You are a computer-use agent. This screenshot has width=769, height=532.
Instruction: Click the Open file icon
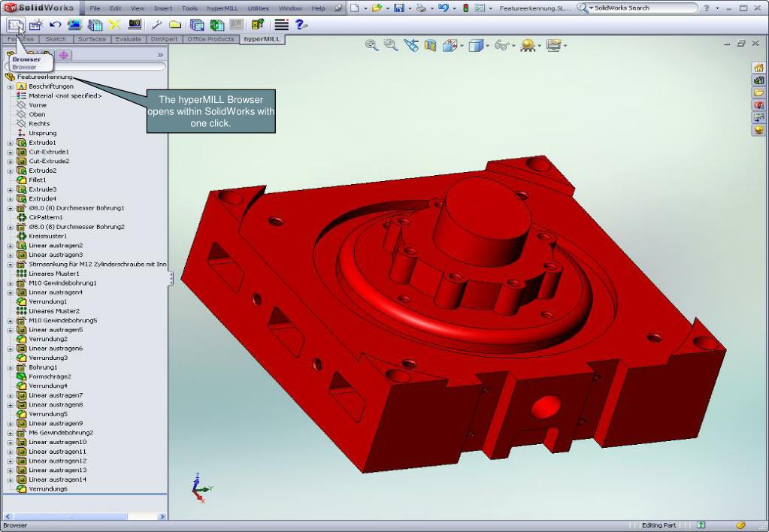pos(377,8)
